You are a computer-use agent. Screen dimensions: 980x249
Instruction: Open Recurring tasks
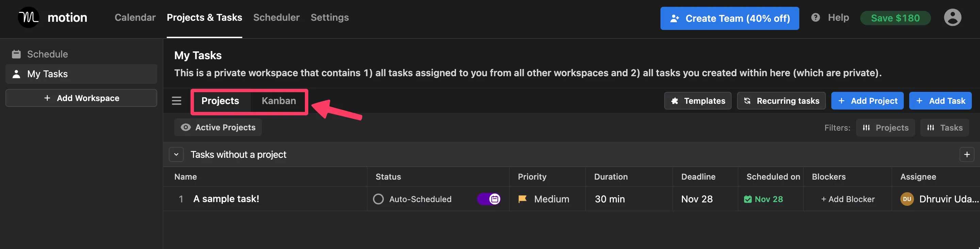781,101
